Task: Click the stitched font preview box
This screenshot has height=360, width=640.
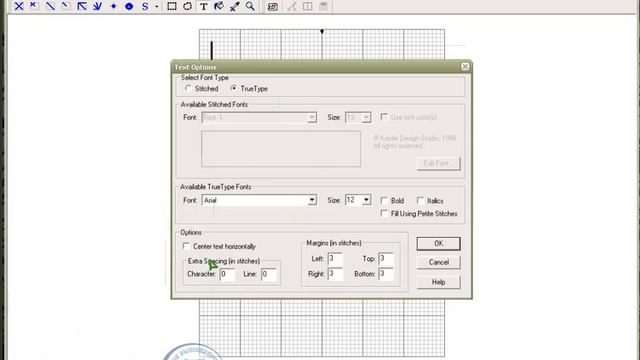Action: tap(281, 149)
